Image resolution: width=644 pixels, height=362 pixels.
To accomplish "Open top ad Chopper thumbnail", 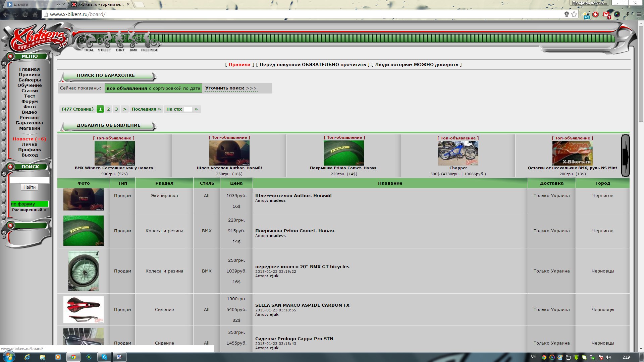I will click(x=458, y=153).
